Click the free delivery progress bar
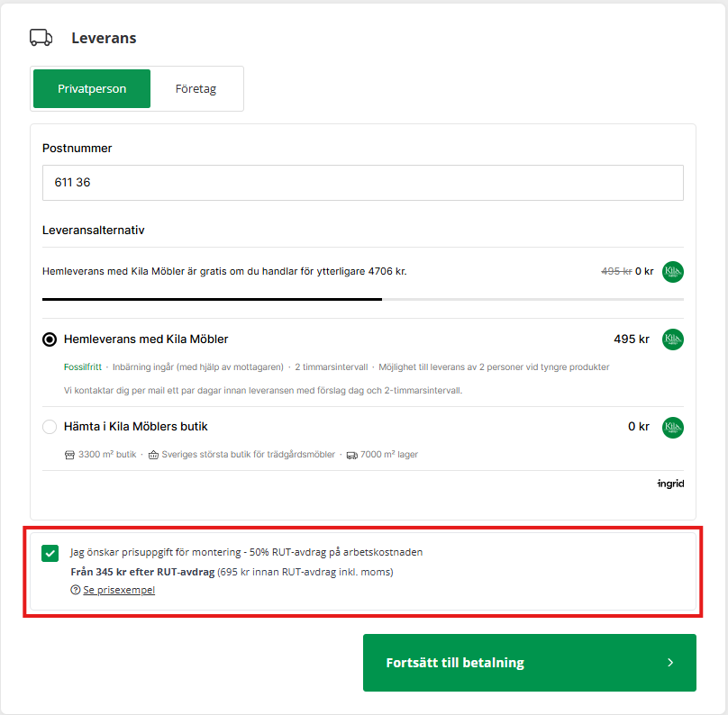This screenshot has width=728, height=715. (x=362, y=298)
